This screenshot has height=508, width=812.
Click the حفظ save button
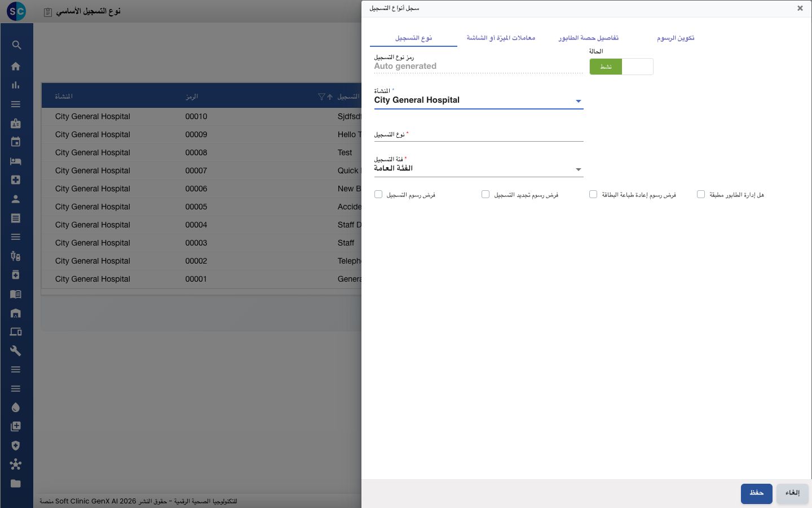[757, 493]
